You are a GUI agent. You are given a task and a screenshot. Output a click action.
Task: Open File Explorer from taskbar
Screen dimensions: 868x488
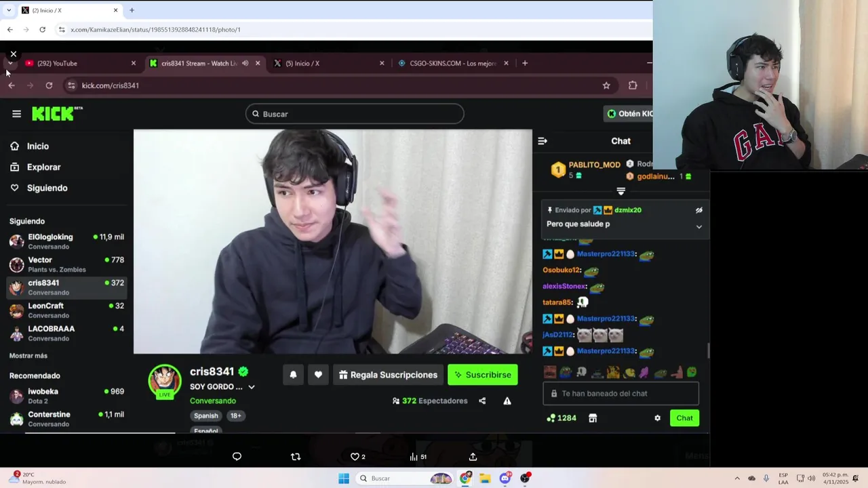point(485,479)
